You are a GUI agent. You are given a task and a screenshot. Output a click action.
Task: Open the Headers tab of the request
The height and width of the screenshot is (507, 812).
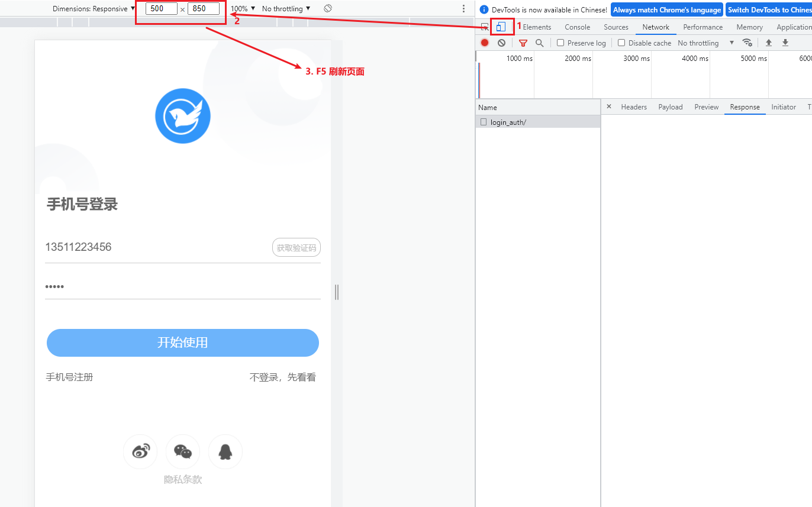tap(634, 107)
